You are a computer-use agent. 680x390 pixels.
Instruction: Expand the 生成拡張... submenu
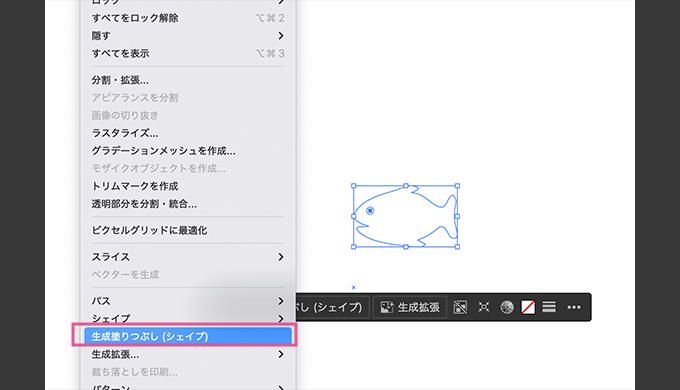(188, 354)
